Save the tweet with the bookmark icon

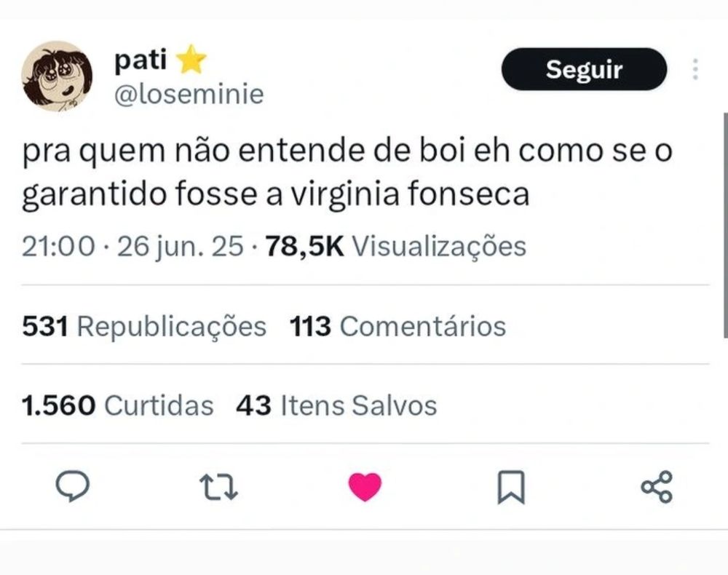click(x=511, y=487)
